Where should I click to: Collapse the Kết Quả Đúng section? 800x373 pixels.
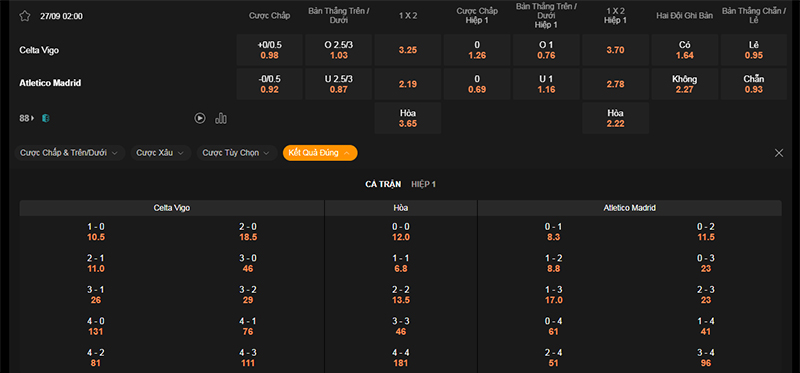tap(320, 153)
